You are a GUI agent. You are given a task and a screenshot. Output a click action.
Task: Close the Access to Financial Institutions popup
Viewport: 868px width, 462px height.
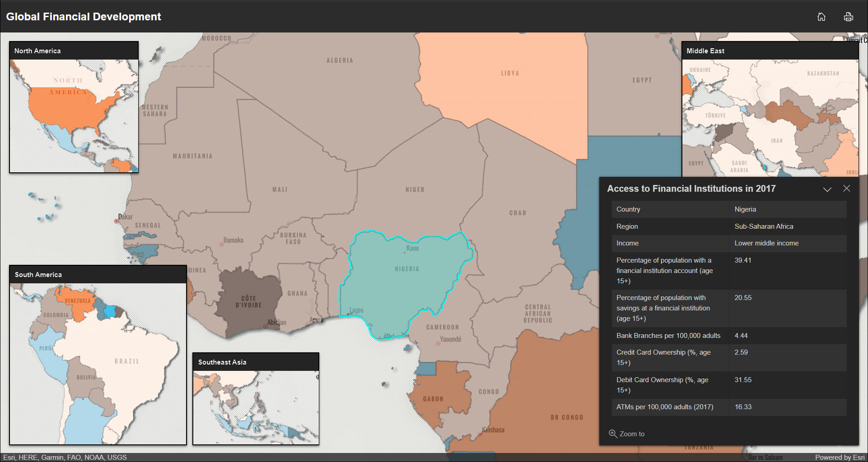click(x=847, y=189)
